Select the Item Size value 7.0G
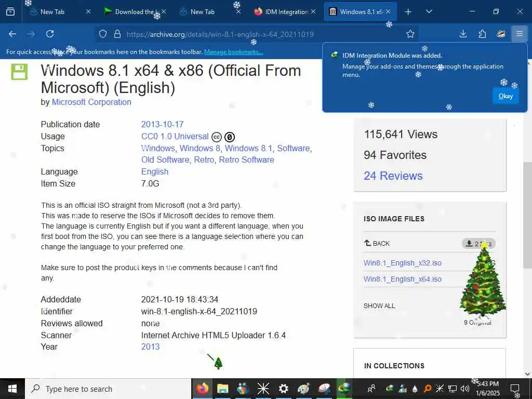 pos(150,183)
